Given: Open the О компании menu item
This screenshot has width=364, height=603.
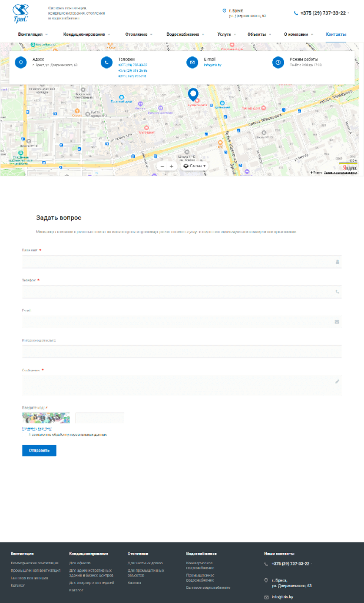Looking at the screenshot, I should 296,35.
